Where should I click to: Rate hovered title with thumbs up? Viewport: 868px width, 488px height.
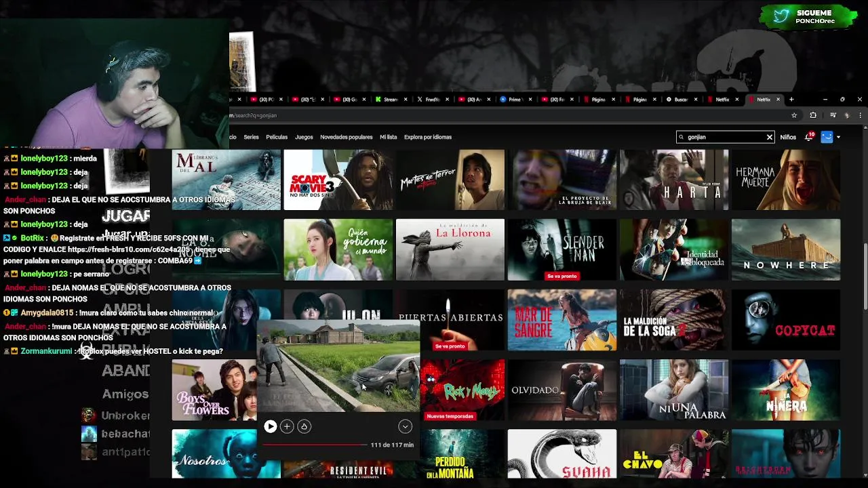pyautogui.click(x=304, y=426)
